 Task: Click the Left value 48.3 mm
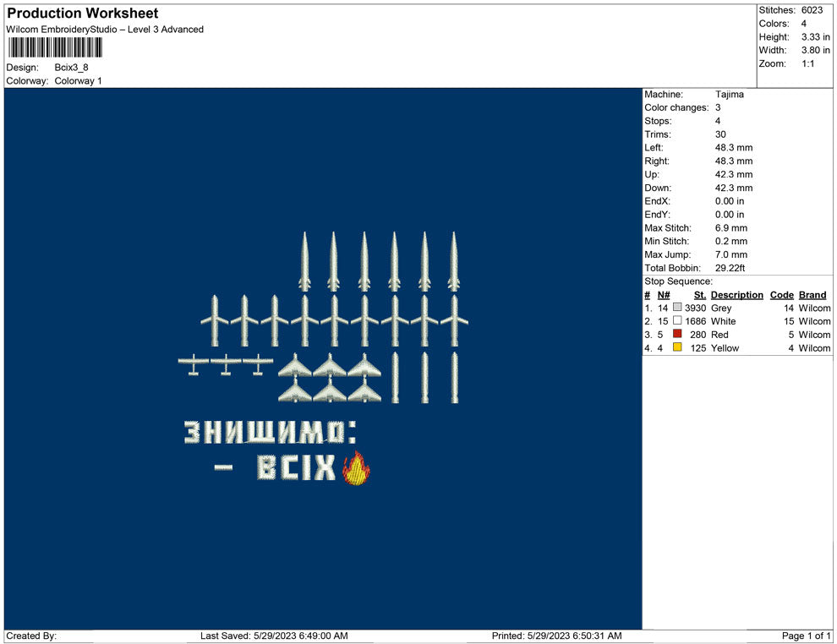click(734, 147)
